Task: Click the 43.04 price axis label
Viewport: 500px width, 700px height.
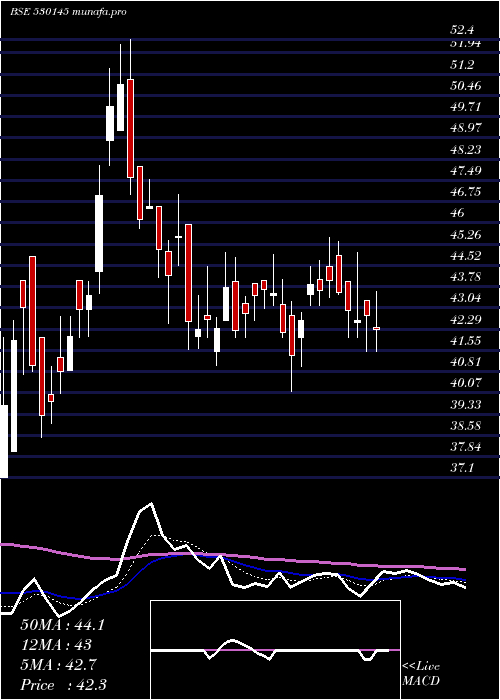Action: (x=466, y=298)
